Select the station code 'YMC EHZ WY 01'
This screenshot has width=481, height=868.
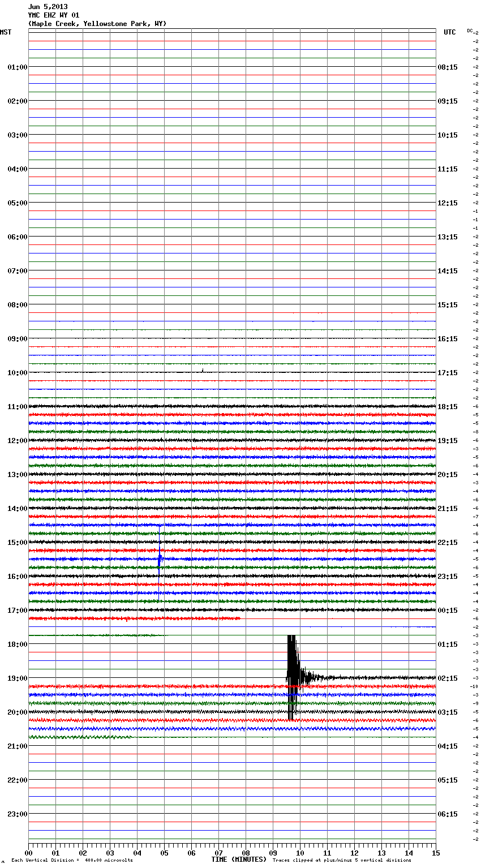(54, 15)
